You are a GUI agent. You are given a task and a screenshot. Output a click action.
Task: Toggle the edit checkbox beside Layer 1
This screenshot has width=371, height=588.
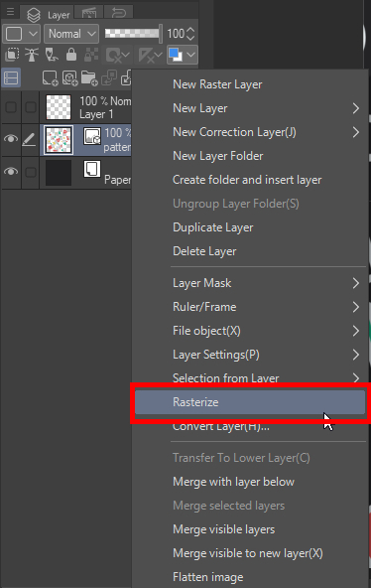31,107
